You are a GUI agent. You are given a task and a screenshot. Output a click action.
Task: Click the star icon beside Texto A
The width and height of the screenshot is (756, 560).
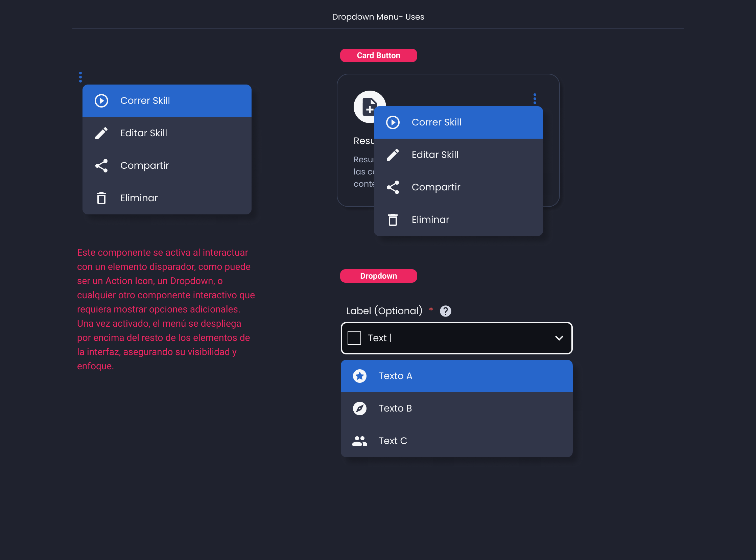(x=359, y=376)
